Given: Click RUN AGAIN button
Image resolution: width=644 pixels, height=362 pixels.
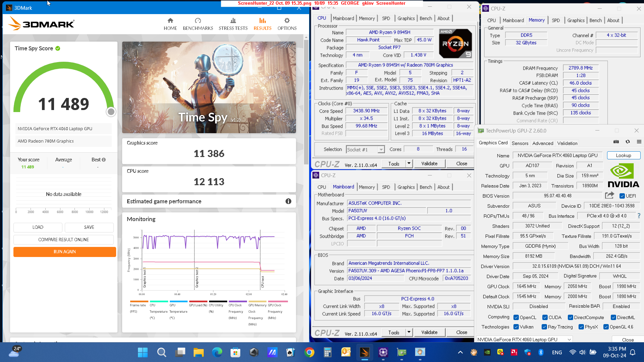Looking at the screenshot, I should click(x=65, y=252).
